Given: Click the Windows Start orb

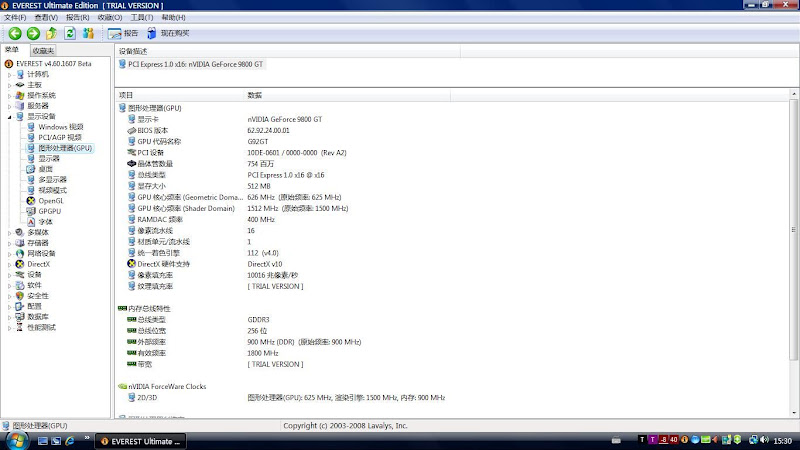Looking at the screenshot, I should 16,440.
